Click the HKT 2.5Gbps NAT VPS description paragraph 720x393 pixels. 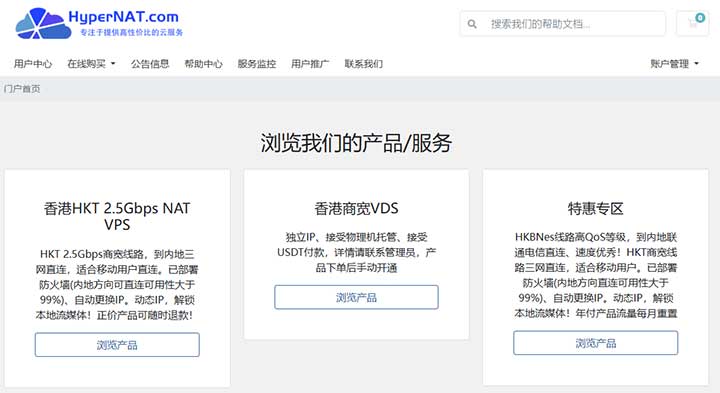(x=117, y=285)
